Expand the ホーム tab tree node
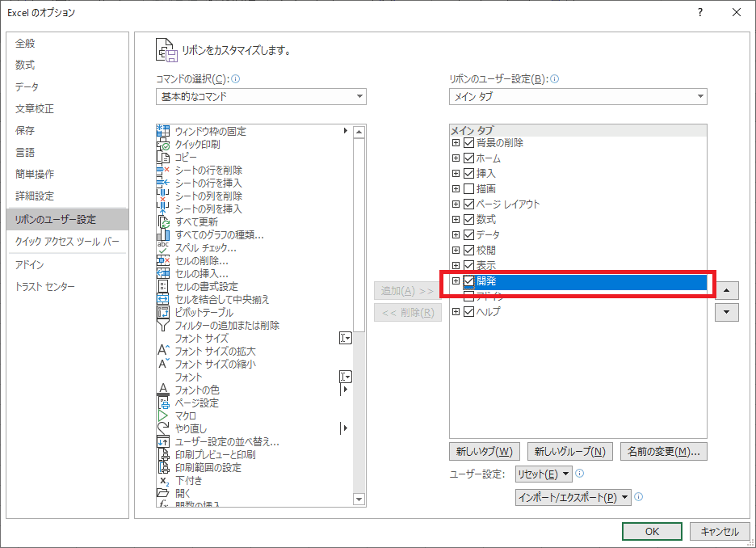Image resolution: width=756 pixels, height=548 pixels. click(456, 158)
